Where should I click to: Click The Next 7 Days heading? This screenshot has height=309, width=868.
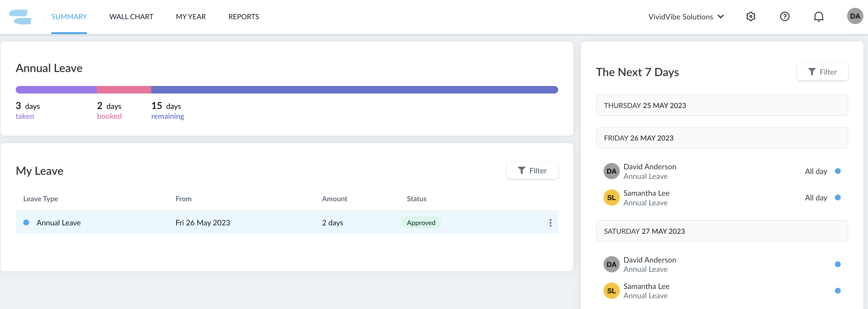(x=637, y=72)
